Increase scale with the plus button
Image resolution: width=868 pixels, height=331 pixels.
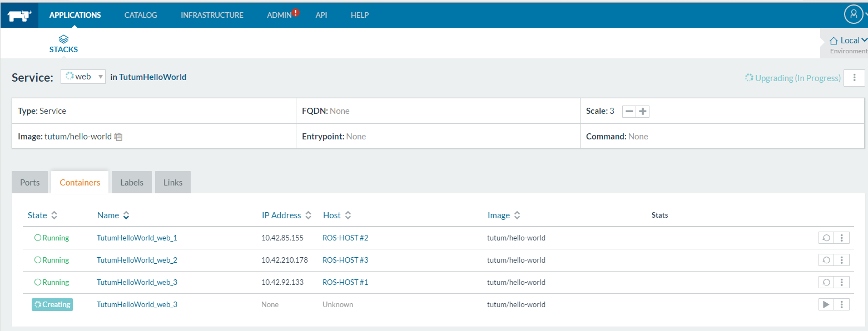[x=643, y=111]
